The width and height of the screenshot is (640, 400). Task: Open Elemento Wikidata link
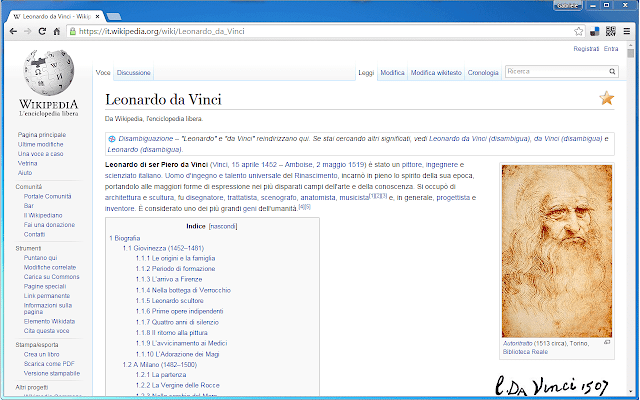click(x=49, y=321)
